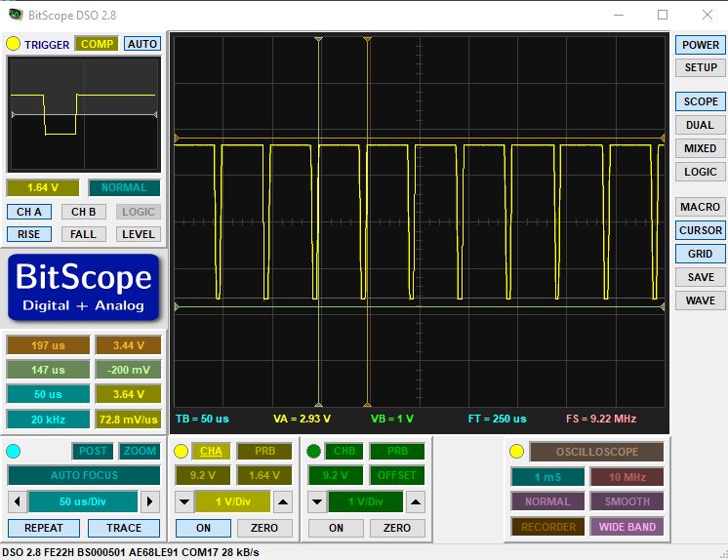The image size is (728, 560).
Task: Toggle WIDE BAND option
Action: click(627, 527)
